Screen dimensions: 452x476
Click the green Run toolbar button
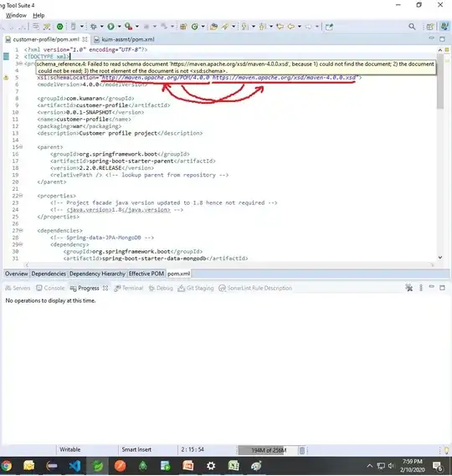(x=110, y=27)
